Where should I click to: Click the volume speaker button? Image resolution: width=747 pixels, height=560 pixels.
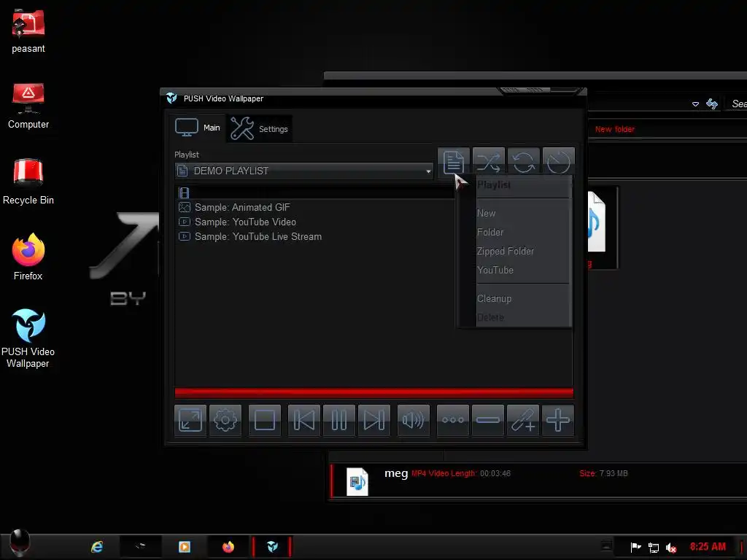[x=414, y=421]
